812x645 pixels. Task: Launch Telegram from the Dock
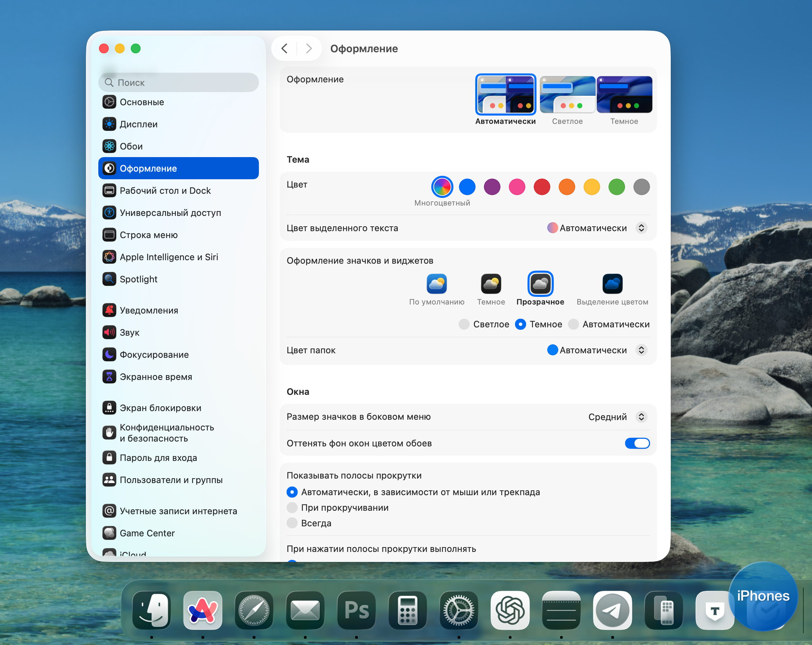(612, 610)
